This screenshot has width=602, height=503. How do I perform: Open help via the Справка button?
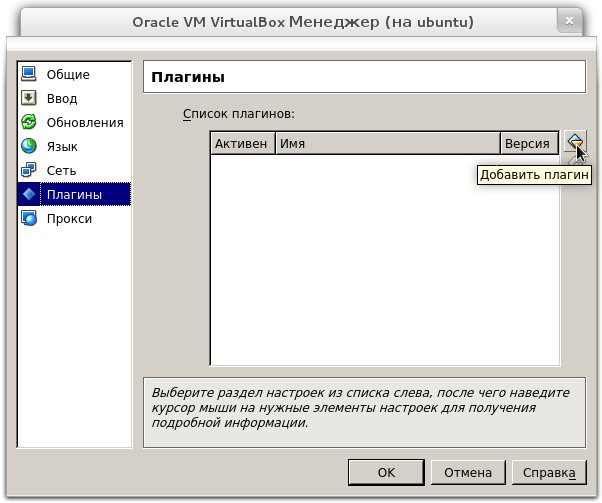tap(549, 472)
